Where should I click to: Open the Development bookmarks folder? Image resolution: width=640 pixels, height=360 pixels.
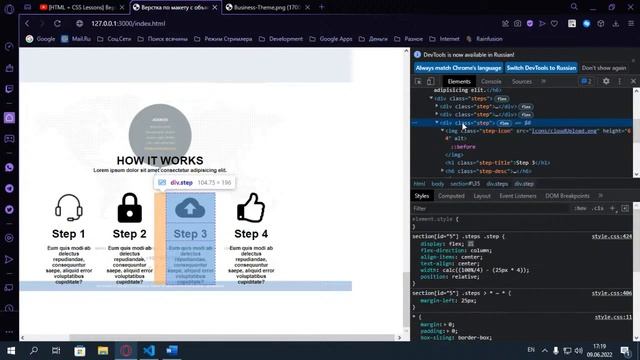281,39
